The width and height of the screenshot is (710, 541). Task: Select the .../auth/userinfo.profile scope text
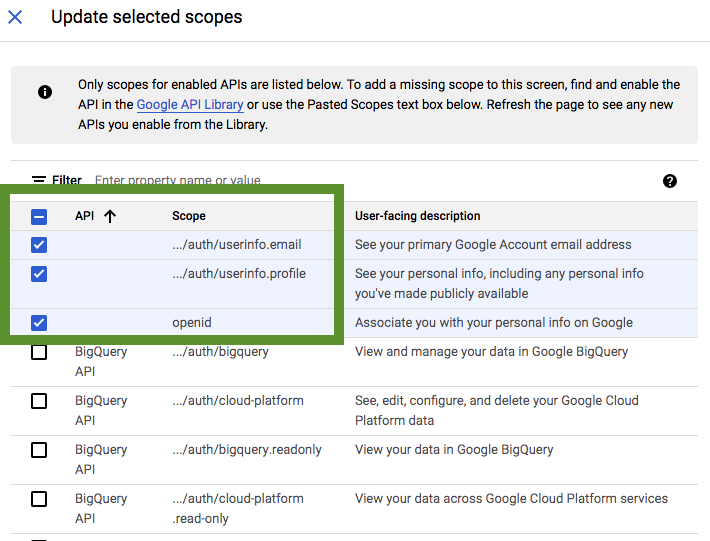click(239, 274)
